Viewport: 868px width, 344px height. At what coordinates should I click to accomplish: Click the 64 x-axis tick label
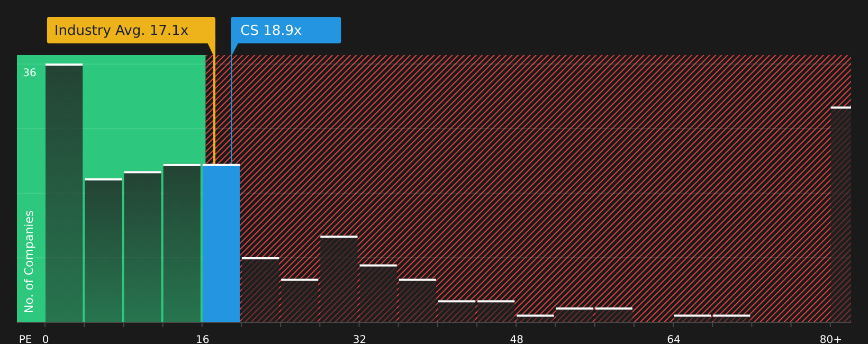(x=673, y=339)
